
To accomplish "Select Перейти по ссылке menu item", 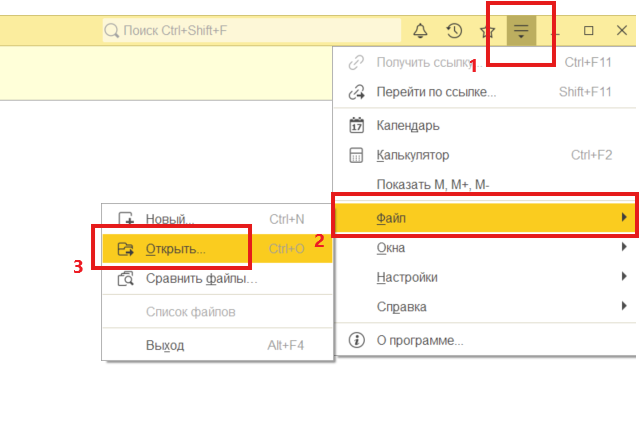I will 435,93.
